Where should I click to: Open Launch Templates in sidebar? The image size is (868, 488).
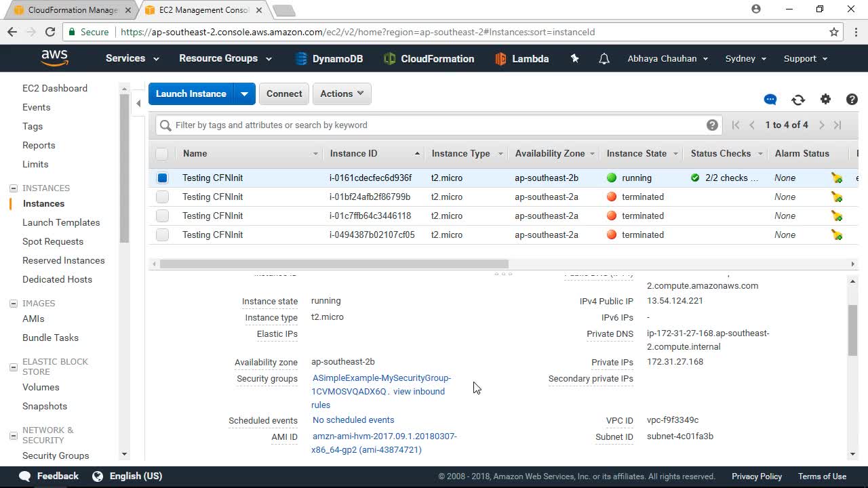[61, 222]
